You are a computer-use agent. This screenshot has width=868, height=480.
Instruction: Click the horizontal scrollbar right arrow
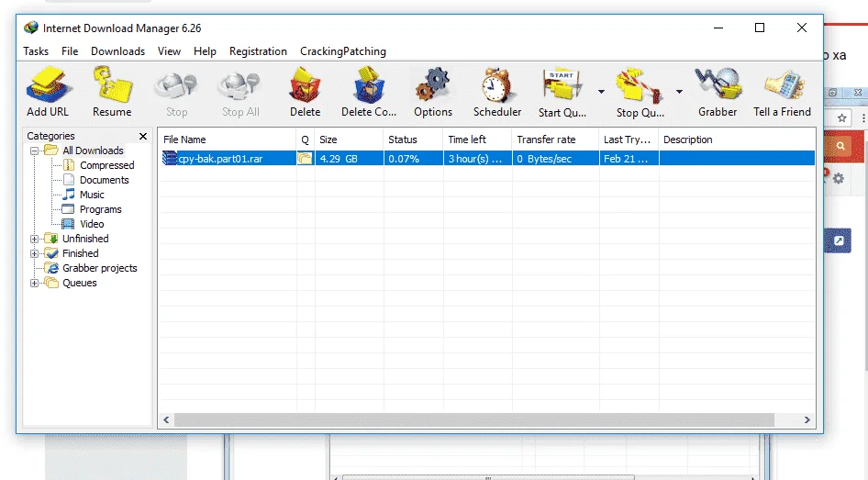[x=807, y=420]
